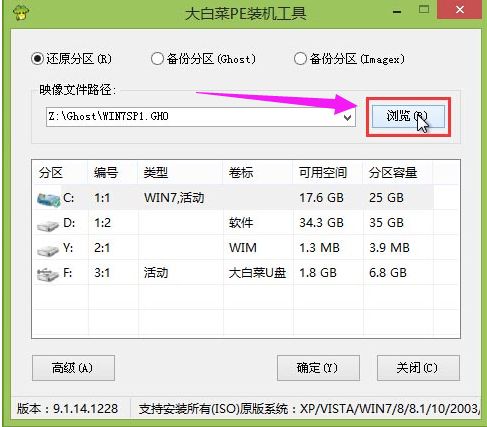The height and width of the screenshot is (427, 487).
Task: Click the 6.8 GB capacity cell
Action: coord(388,273)
